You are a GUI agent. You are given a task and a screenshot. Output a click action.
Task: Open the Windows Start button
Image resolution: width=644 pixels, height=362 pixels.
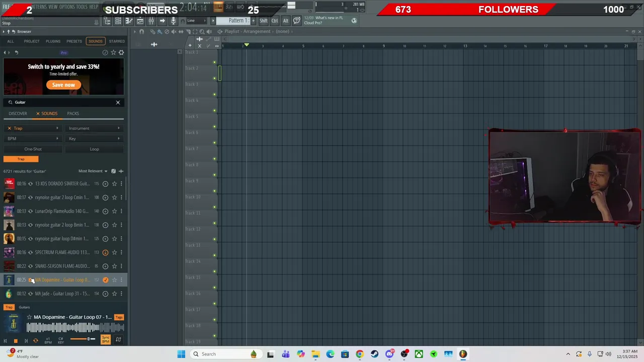point(181,354)
